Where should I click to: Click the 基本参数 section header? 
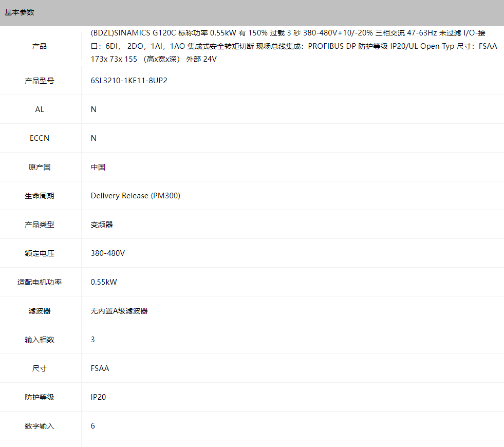[x=20, y=12]
